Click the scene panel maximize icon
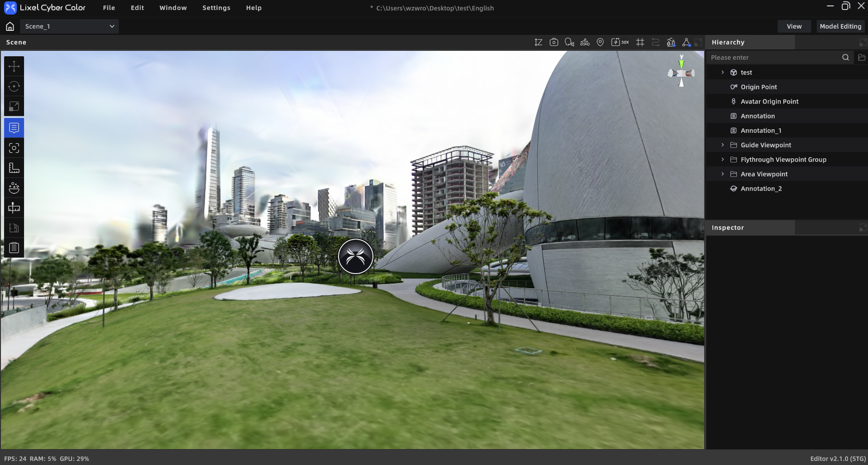This screenshot has width=868, height=465. tap(698, 42)
